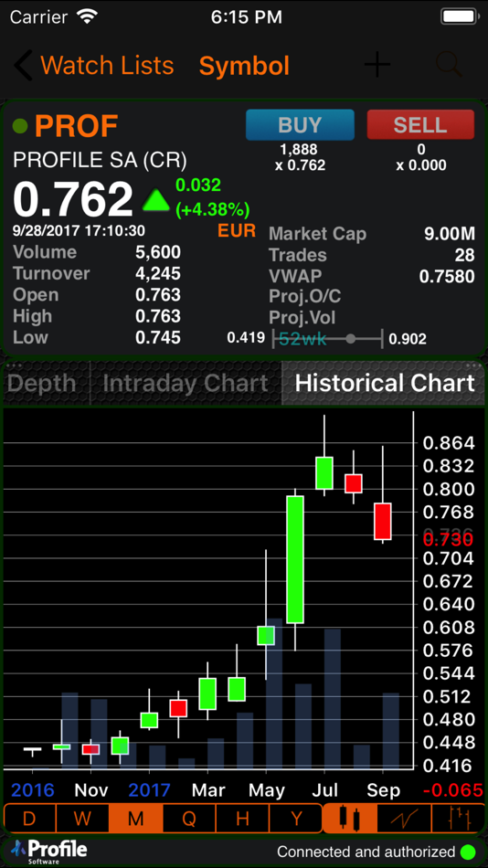Screen dimensions: 488x868
Task: Tap the Volume value 5,600
Action: (x=158, y=252)
